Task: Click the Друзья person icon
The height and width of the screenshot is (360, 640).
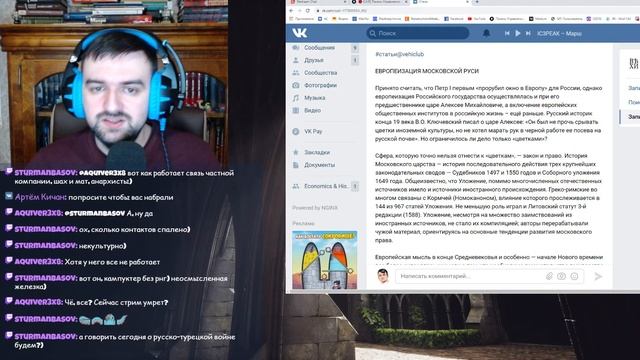Action: [296, 60]
